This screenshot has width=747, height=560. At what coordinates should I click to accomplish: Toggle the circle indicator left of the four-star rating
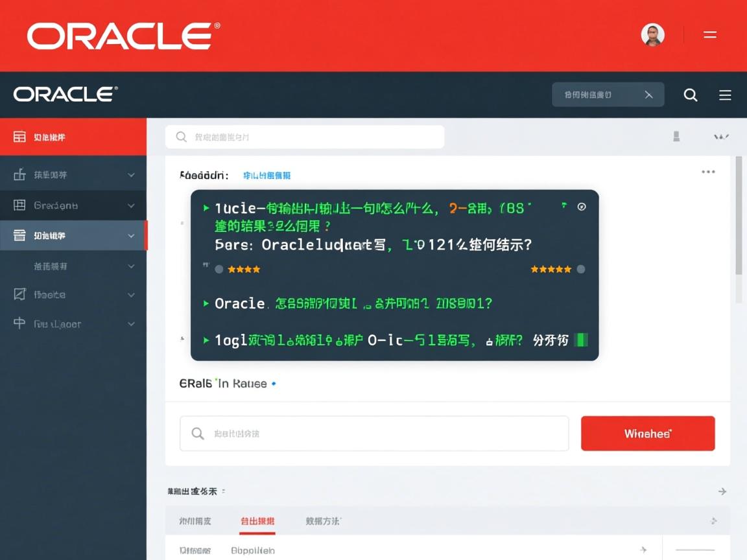click(219, 269)
